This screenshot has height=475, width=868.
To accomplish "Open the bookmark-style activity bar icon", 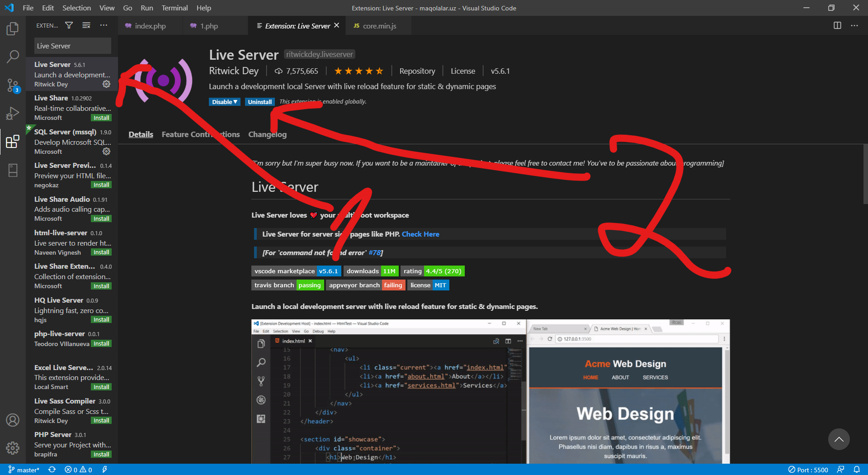I will tap(13, 170).
